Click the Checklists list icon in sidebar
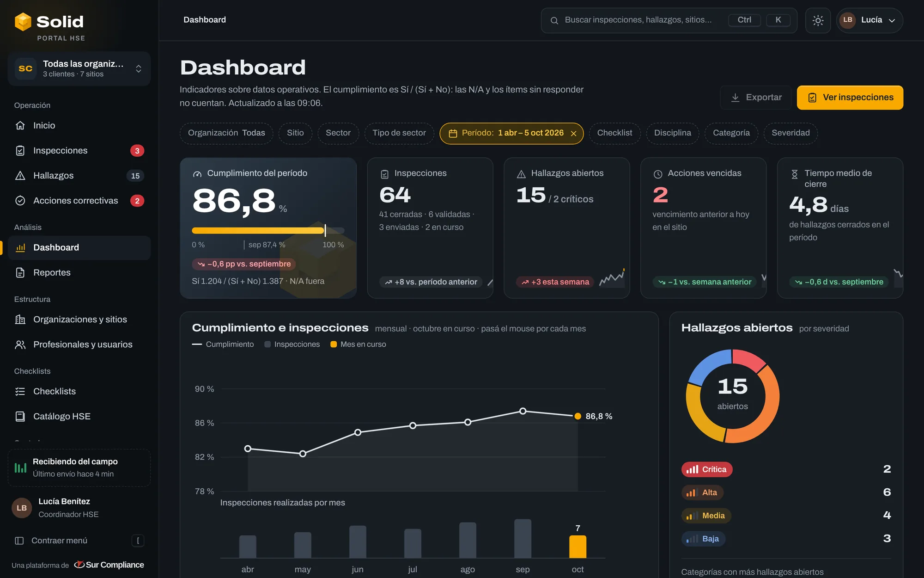Image resolution: width=924 pixels, height=578 pixels. (x=20, y=391)
